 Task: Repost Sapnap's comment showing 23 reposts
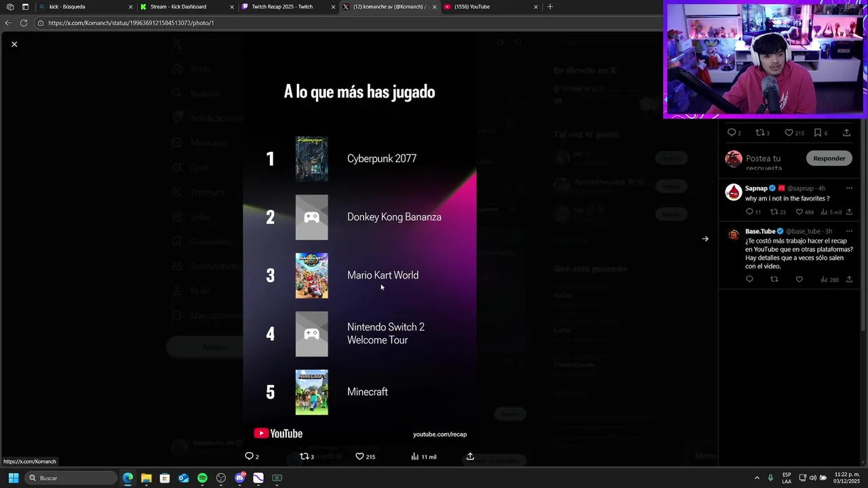774,211
